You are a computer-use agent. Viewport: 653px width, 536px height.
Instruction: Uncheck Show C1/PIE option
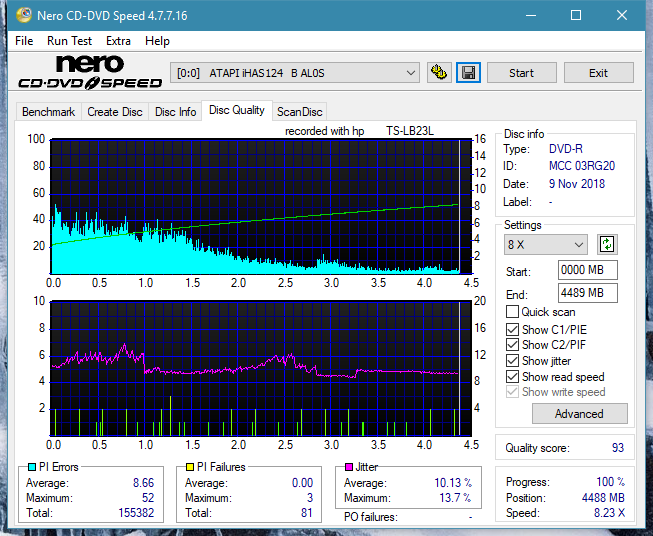512,329
